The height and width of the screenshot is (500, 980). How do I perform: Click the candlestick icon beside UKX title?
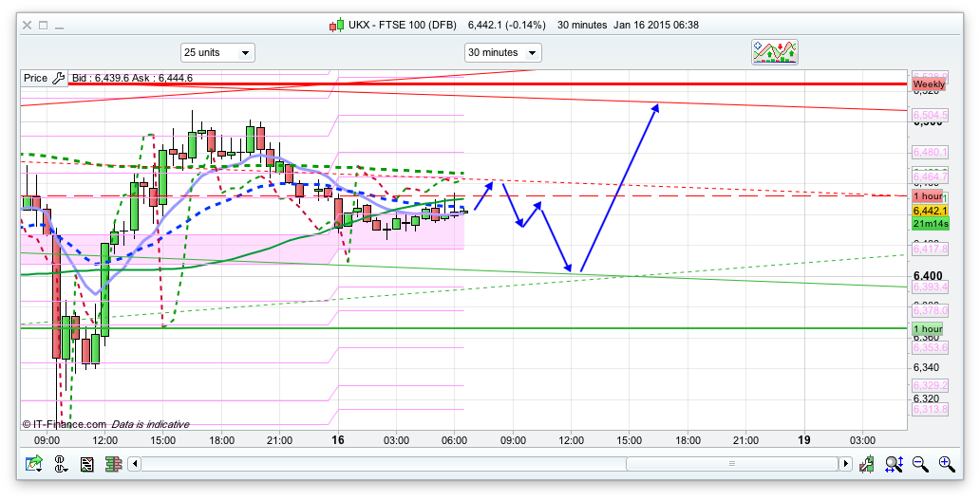(335, 25)
